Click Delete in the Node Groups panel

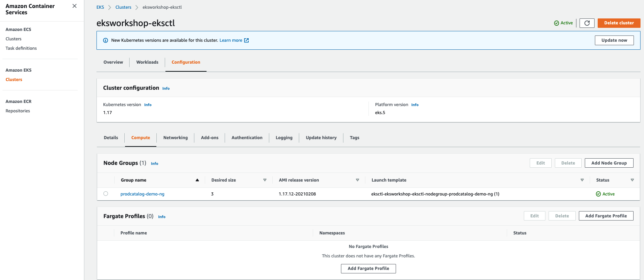point(568,163)
